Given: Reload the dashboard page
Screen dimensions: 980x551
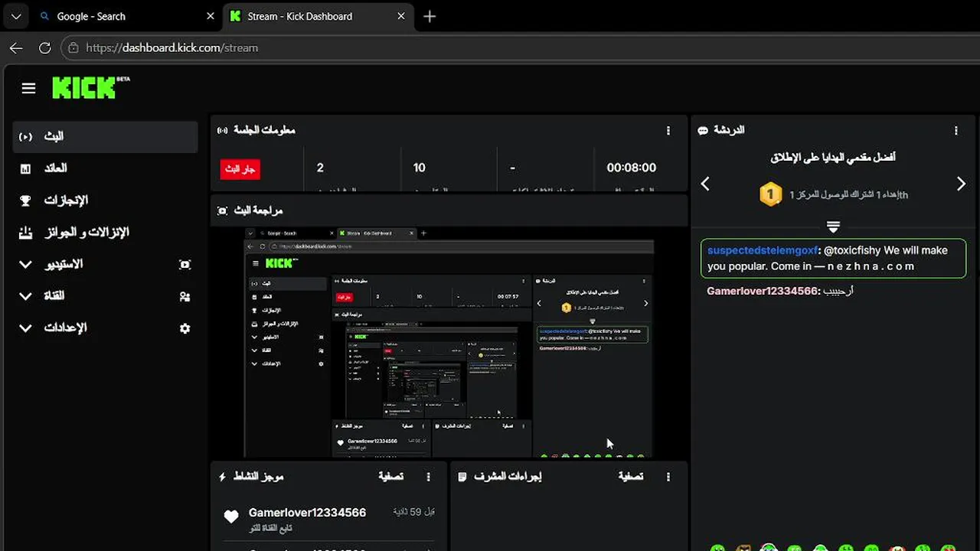Looking at the screenshot, I should tap(44, 47).
